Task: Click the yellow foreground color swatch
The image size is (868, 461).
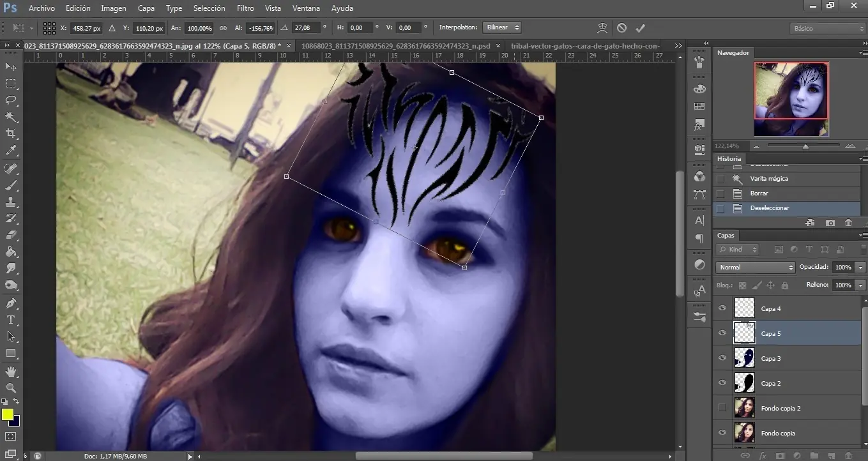Action: tap(7, 414)
